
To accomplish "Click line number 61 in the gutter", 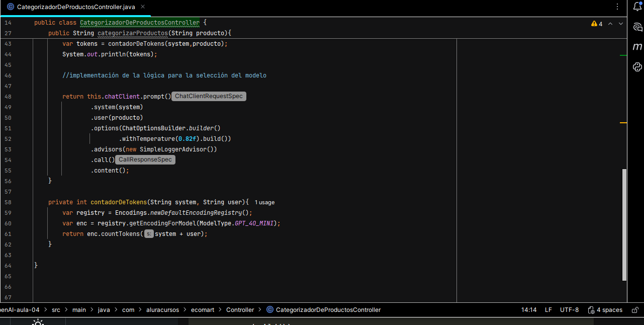I will coord(8,234).
